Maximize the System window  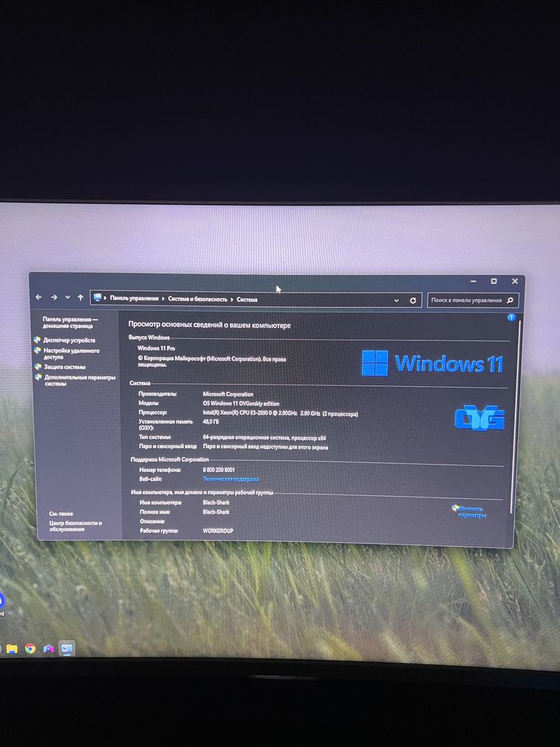pos(494,281)
